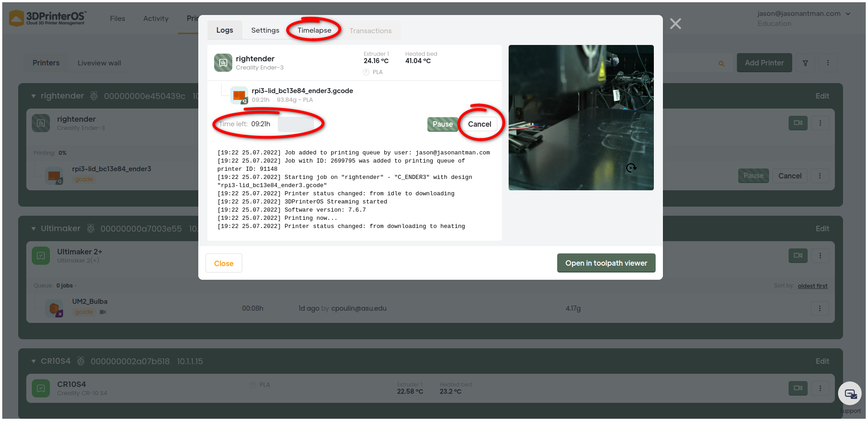This screenshot has height=421, width=868.
Task: Open the Logs tab
Action: [x=225, y=30]
